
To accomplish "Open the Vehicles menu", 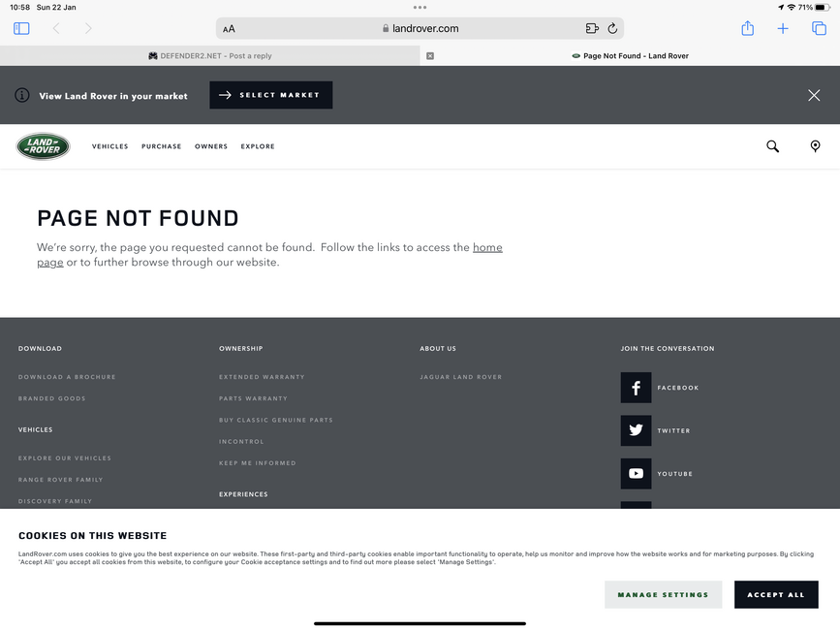I will click(109, 146).
